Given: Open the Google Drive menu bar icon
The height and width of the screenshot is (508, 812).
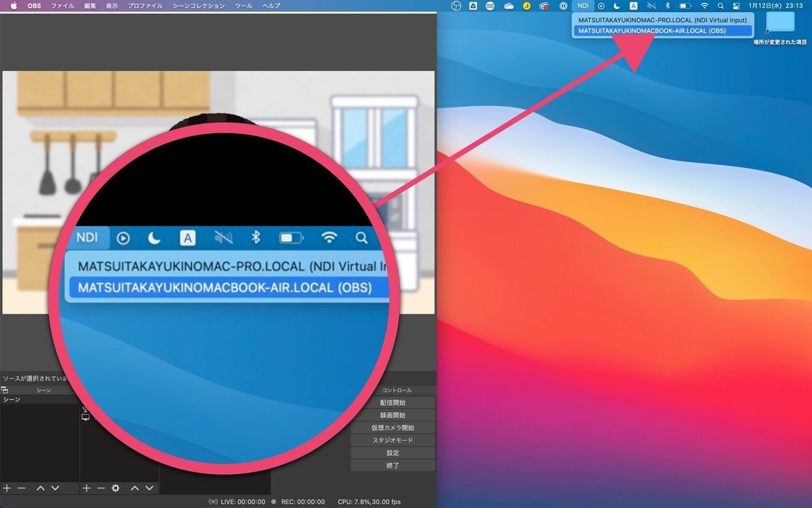Looking at the screenshot, I should click(473, 5).
